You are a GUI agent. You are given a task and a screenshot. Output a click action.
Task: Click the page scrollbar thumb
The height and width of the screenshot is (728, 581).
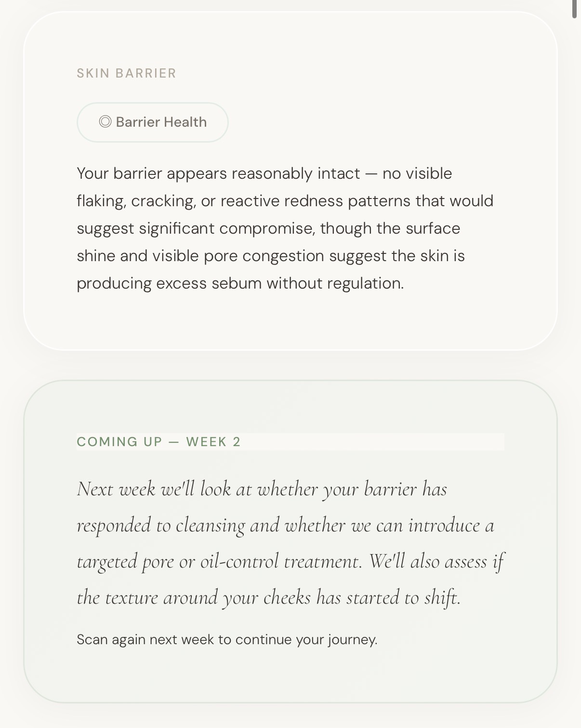coord(574,9)
